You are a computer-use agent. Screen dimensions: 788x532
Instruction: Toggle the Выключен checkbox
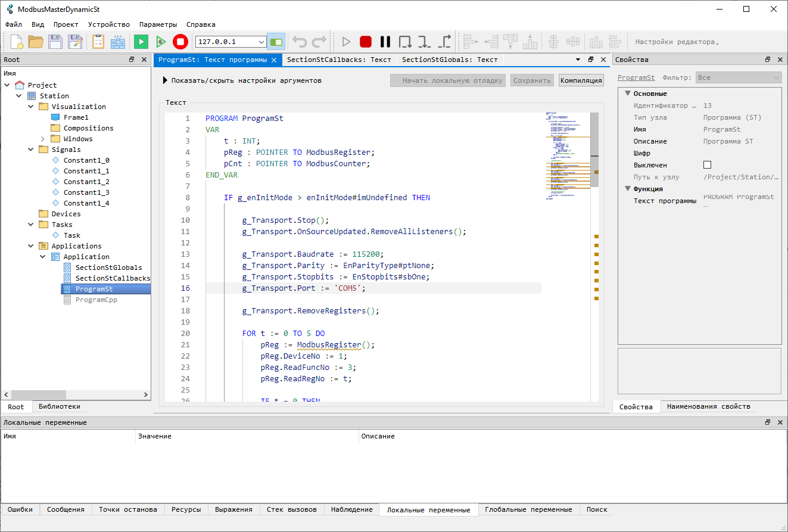tap(708, 165)
